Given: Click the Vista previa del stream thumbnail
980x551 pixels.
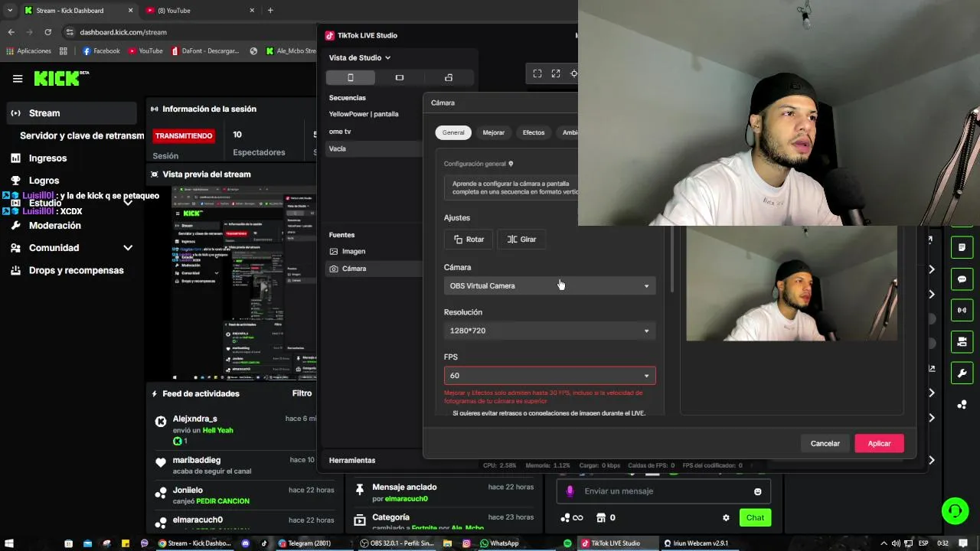Looking at the screenshot, I should [243, 283].
